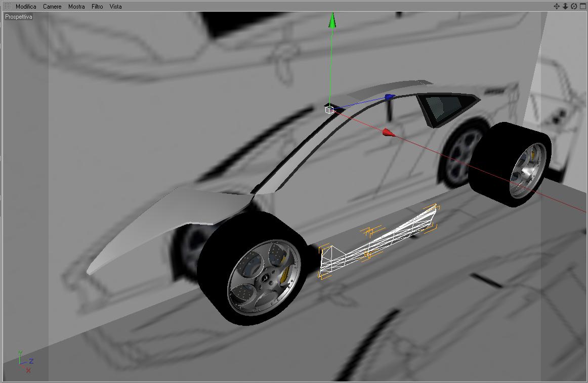The height and width of the screenshot is (383, 588).
Task: Select the green Y axis arrow handle
Action: pyautogui.click(x=332, y=20)
